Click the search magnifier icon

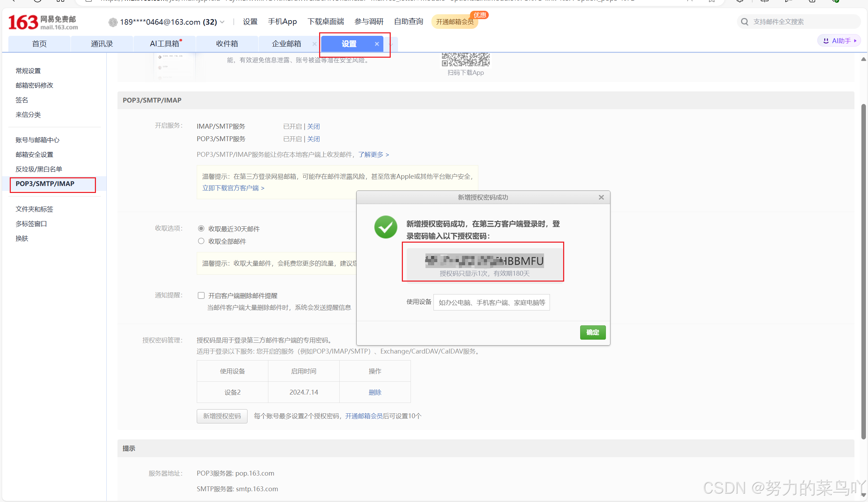[x=744, y=22]
